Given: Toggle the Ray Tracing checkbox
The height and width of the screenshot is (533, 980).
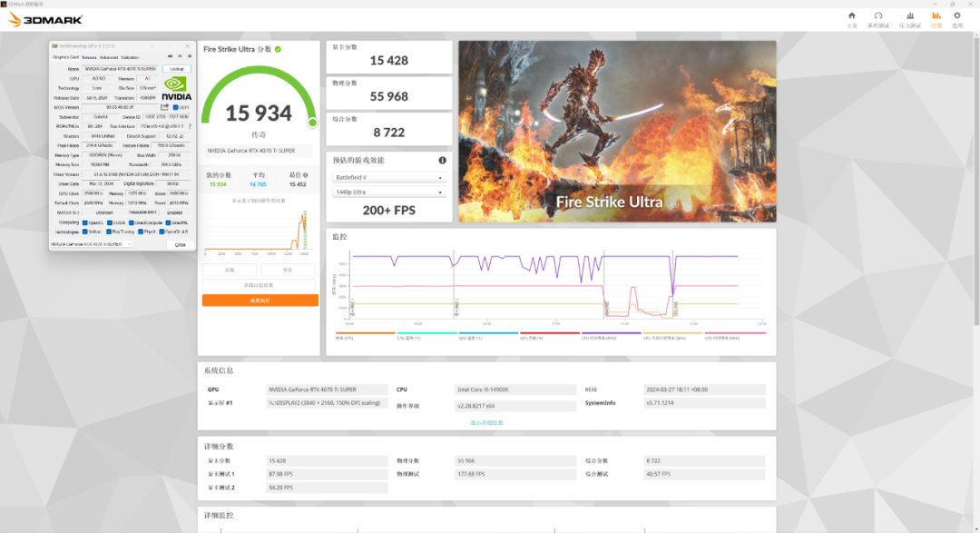Looking at the screenshot, I should [x=109, y=232].
